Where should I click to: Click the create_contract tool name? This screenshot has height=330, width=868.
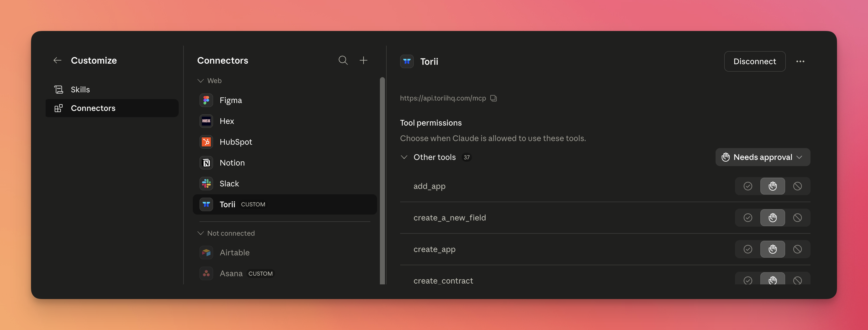click(443, 281)
